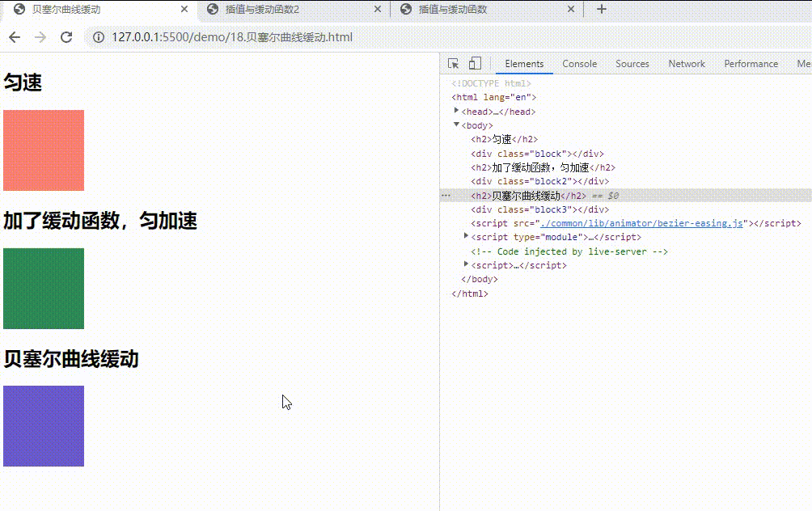Open the Sources panel tab
Viewport: 812px width, 511px height.
[632, 64]
